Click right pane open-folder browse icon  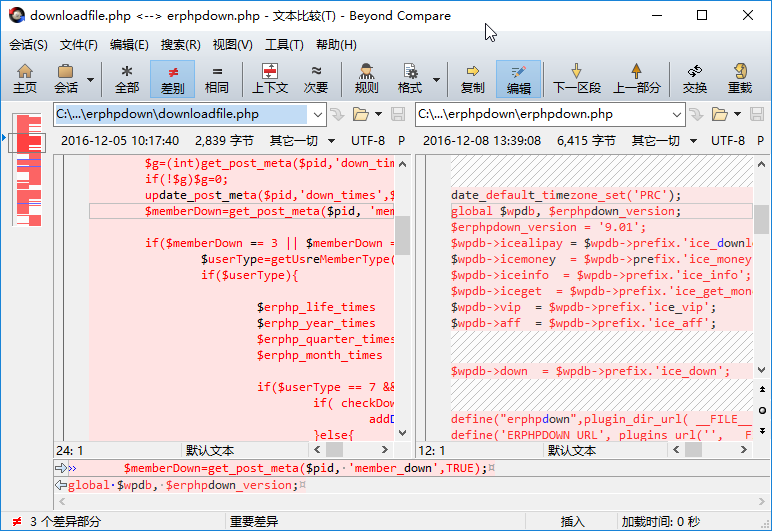719,115
